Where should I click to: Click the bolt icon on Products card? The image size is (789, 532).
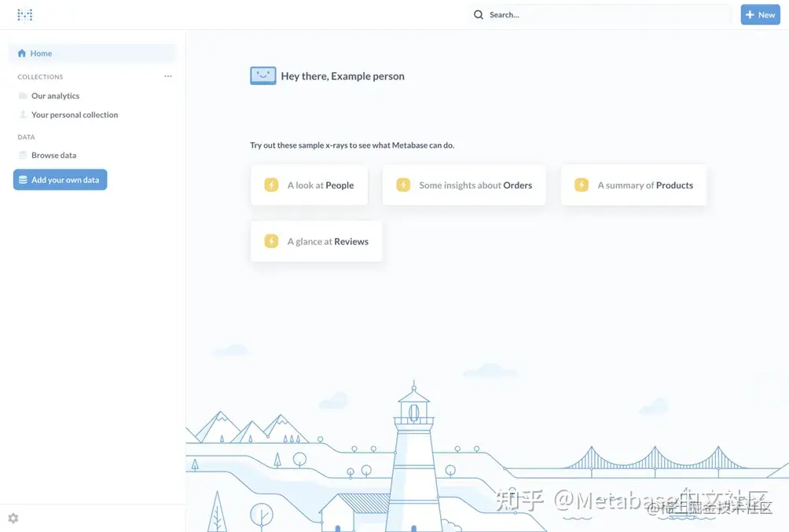pyautogui.click(x=582, y=185)
